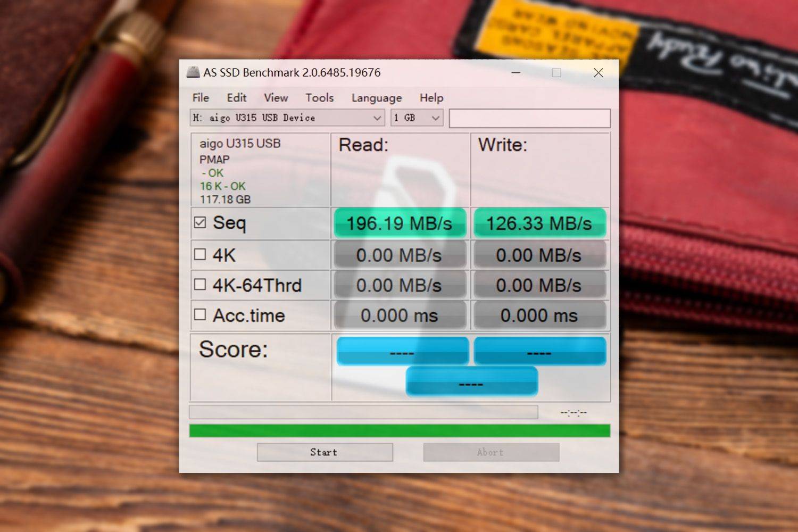Minimize the AS SSD Benchmark window

click(516, 73)
